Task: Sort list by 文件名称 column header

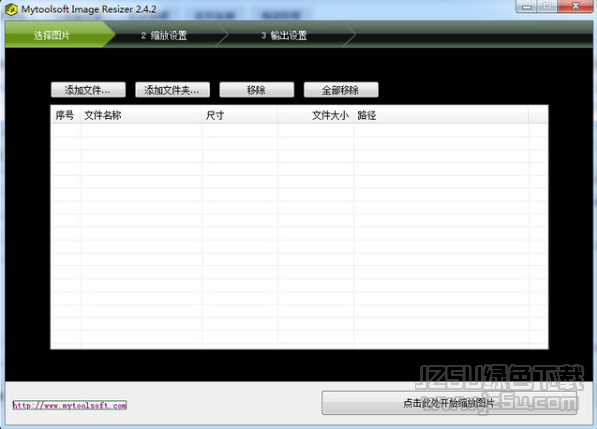Action: pos(141,115)
